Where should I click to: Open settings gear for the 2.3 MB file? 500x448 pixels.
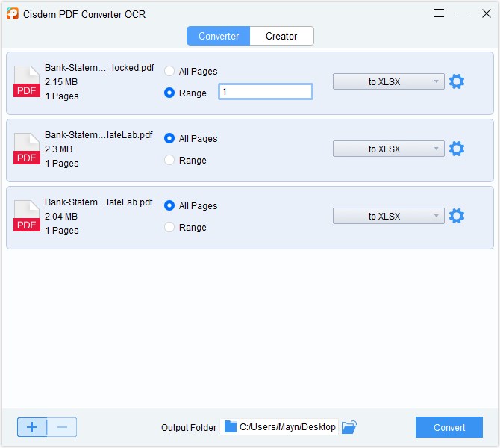tap(456, 149)
